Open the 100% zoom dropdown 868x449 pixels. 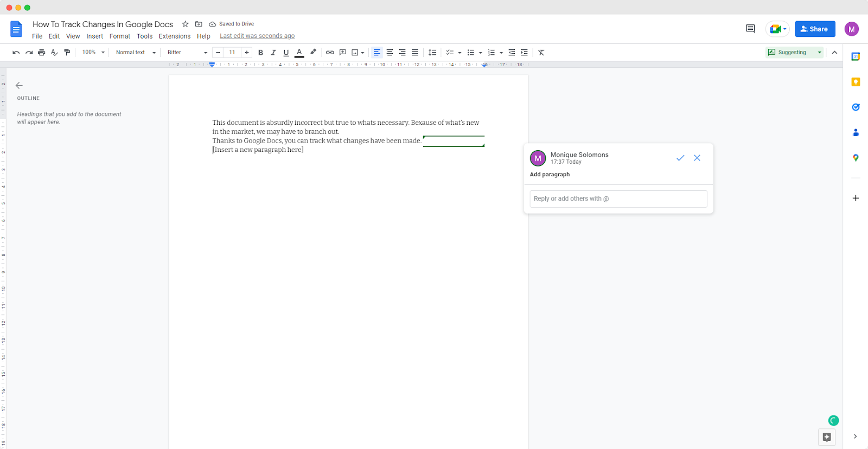coord(93,53)
